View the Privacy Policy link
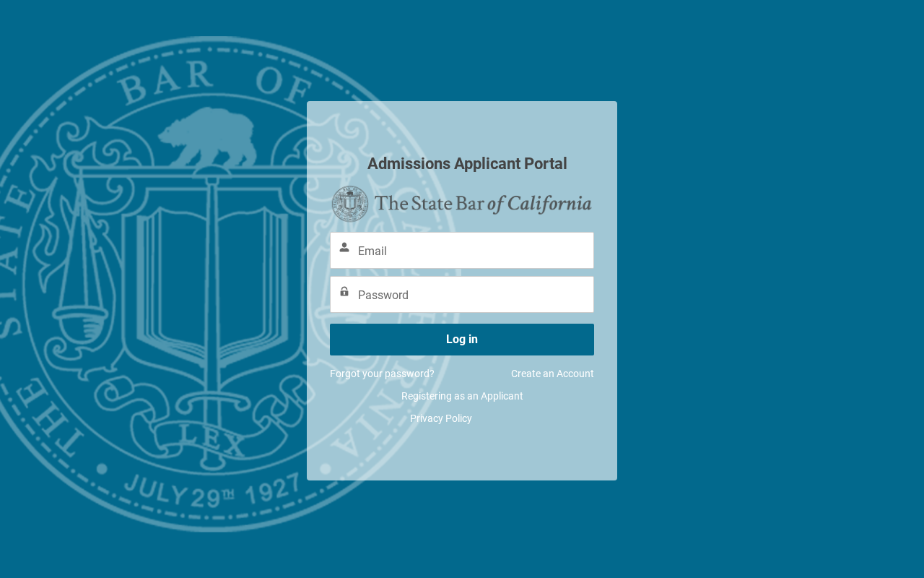Viewport: 924px width, 578px height. pyautogui.click(x=441, y=418)
